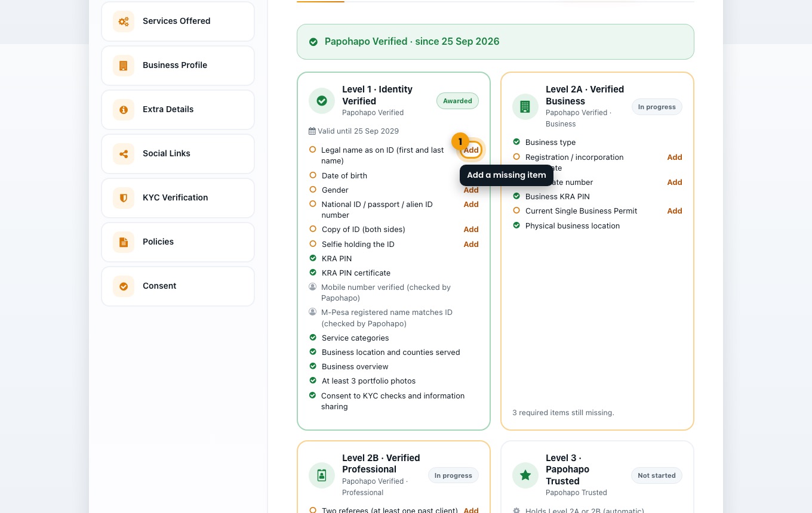Go to the Social Links section
Image resolution: width=812 pixels, height=513 pixels.
tap(178, 154)
